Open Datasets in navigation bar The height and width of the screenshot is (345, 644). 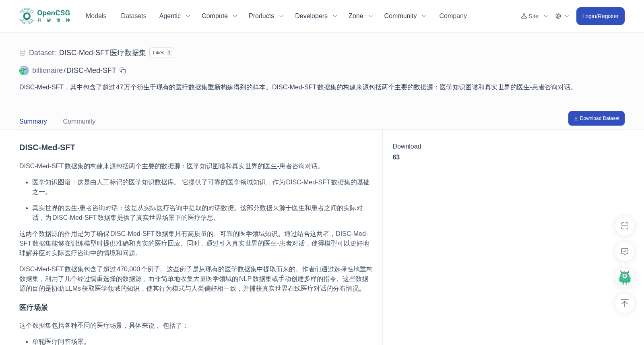pos(134,16)
